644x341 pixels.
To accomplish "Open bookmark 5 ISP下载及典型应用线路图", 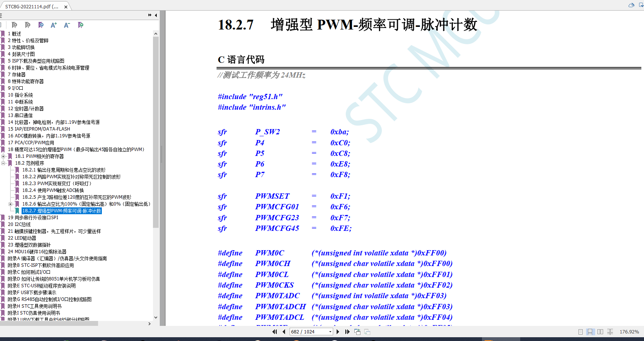I will pos(36,61).
